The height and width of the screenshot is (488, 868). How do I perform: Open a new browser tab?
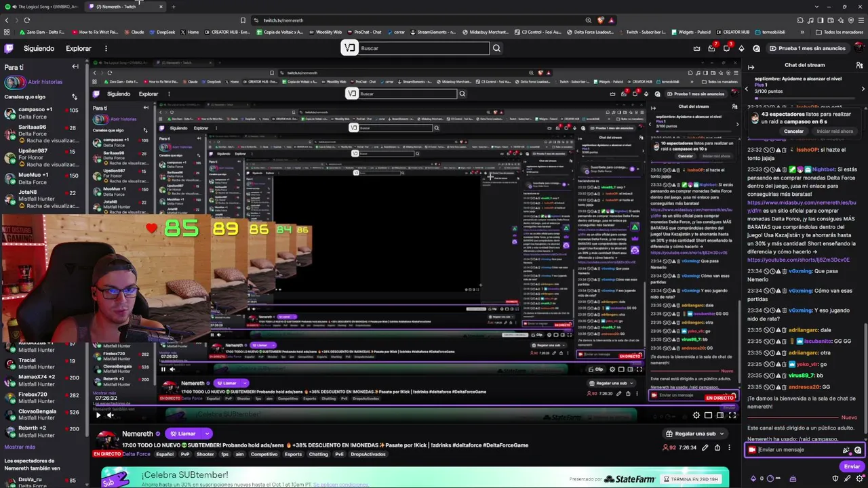(173, 7)
